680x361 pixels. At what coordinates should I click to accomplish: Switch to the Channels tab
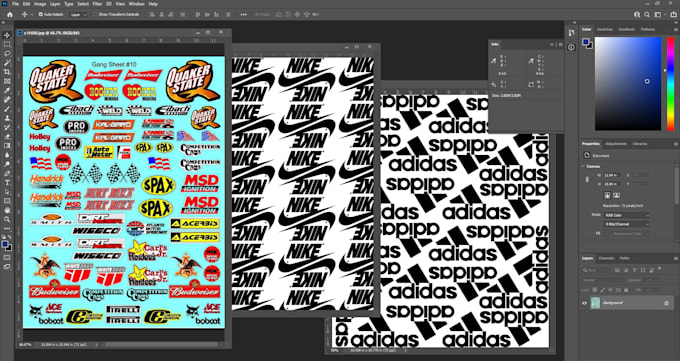click(606, 258)
